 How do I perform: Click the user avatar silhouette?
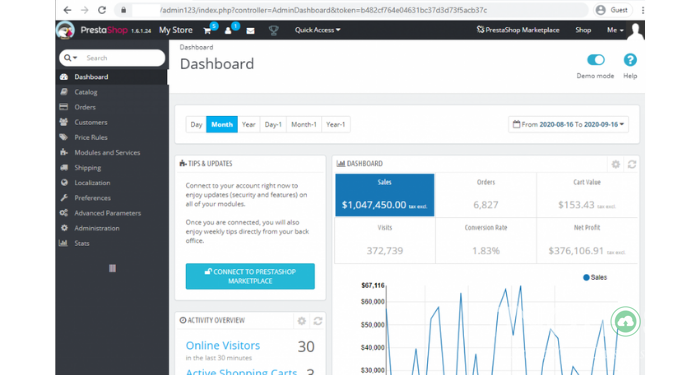click(635, 31)
